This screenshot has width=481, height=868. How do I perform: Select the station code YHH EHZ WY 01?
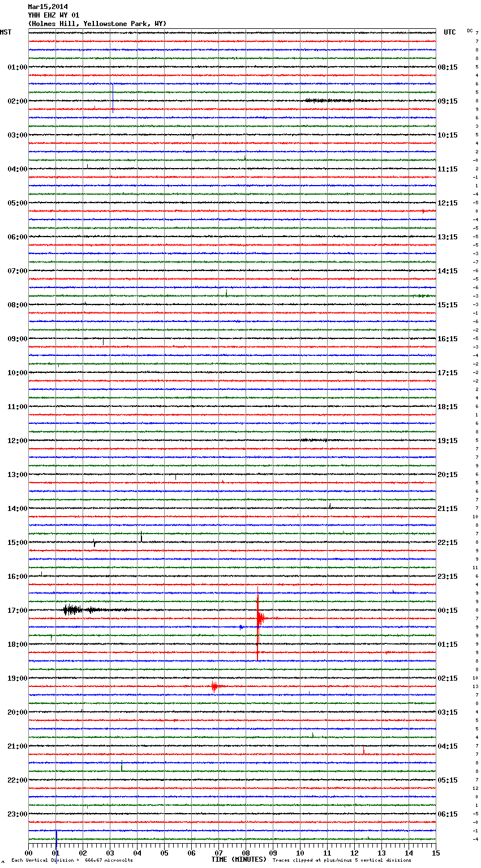click(x=54, y=15)
